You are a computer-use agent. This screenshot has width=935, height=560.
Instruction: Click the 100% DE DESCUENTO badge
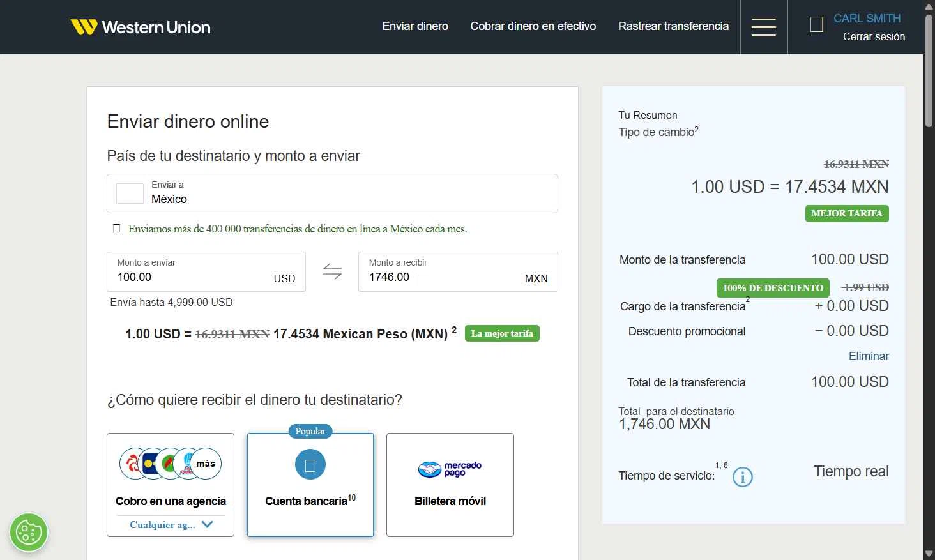[773, 288]
